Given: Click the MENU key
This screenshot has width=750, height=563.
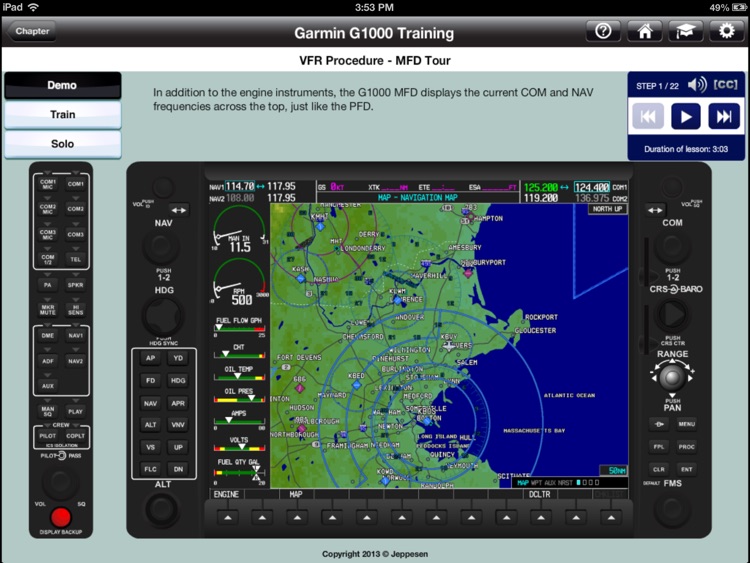Looking at the screenshot, I should [x=686, y=424].
